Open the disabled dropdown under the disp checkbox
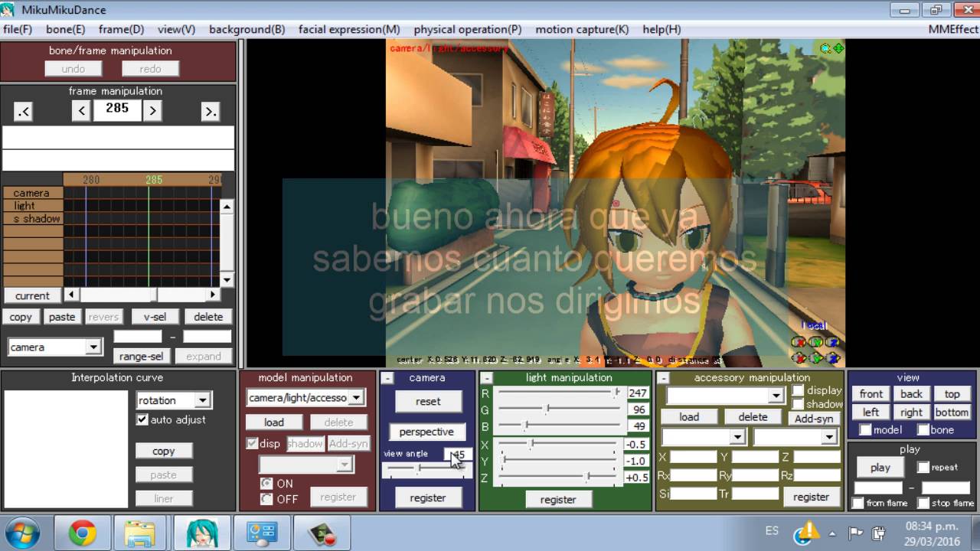 (305, 465)
